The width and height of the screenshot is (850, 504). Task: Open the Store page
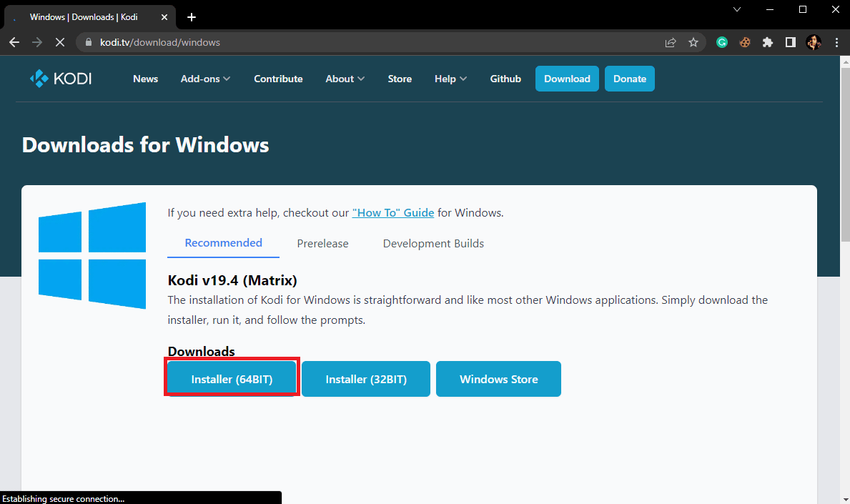click(x=400, y=79)
